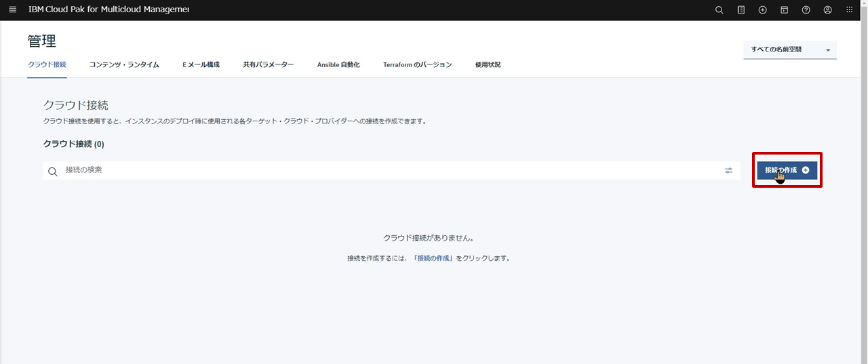Image resolution: width=868 pixels, height=364 pixels.
Task: Open the user profile icon
Action: (828, 10)
